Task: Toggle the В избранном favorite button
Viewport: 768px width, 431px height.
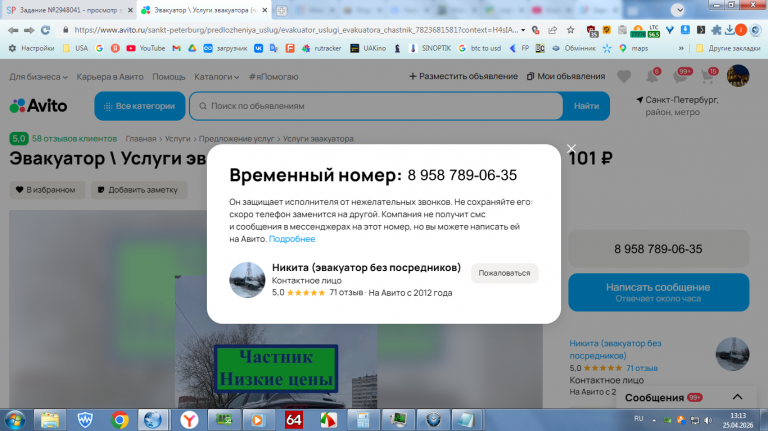Action: (x=47, y=190)
